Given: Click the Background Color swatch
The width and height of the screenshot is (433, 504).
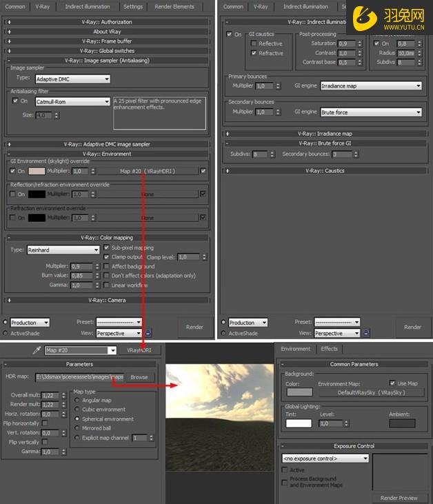Looking at the screenshot, I should (299, 392).
